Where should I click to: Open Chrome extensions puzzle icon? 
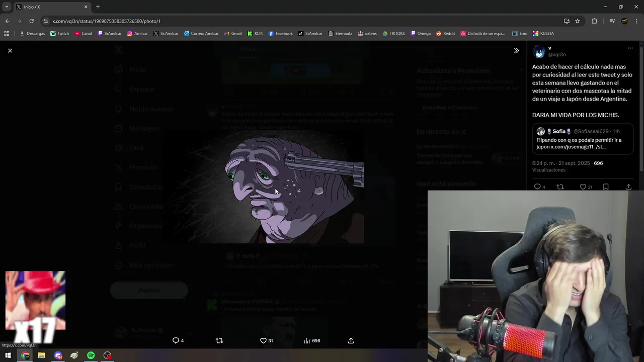(594, 21)
